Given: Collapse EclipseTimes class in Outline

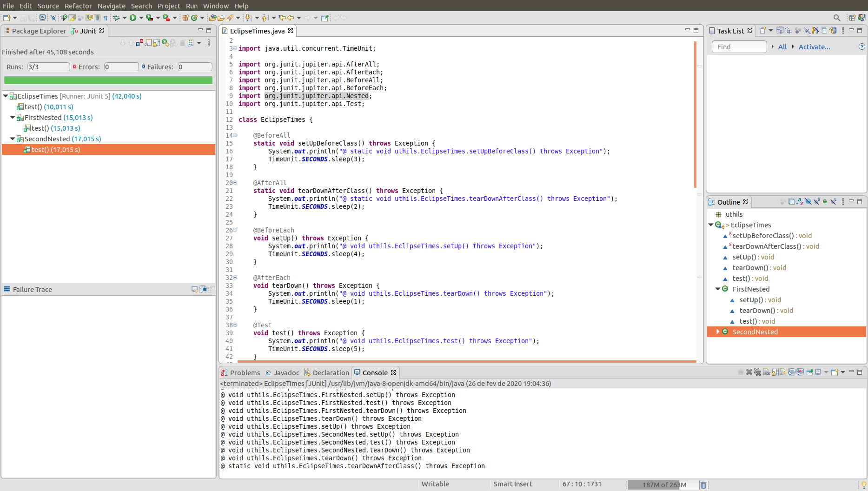Looking at the screenshot, I should pos(711,225).
